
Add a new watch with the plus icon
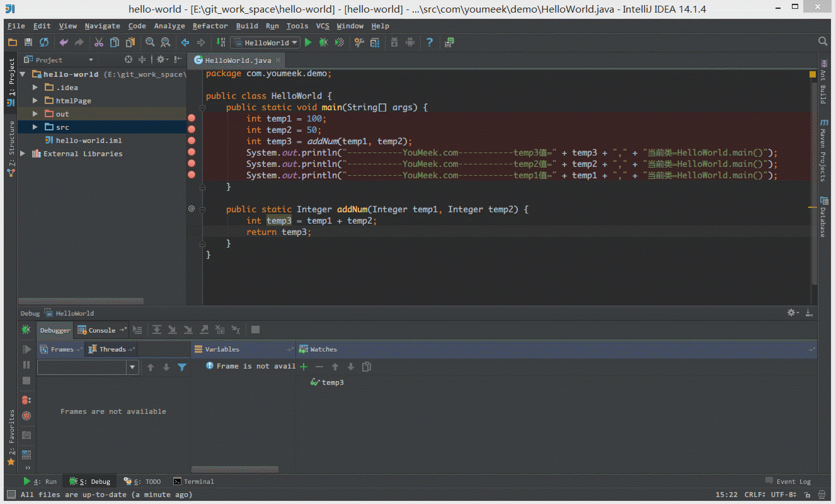[303, 366]
